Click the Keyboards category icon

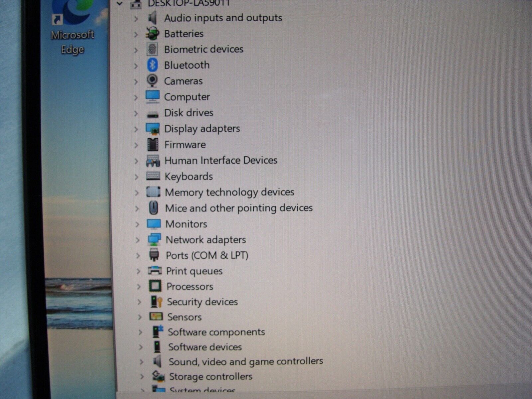pos(153,176)
